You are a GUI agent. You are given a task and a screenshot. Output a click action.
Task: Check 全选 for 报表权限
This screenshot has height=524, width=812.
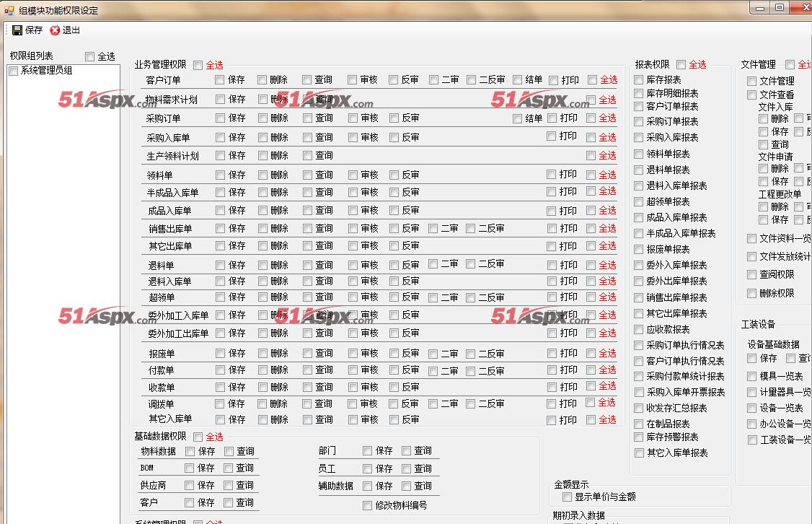click(681, 65)
